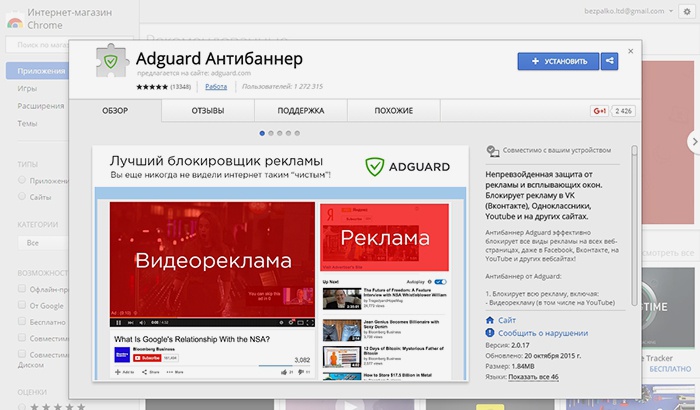Select Расширения in store sidebar
Screen dimensions: 700x410
(x=41, y=106)
